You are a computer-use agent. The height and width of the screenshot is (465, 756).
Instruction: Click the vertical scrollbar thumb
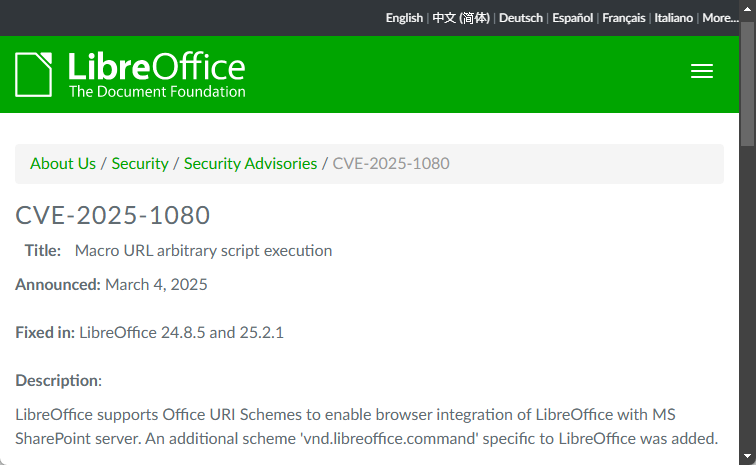(x=747, y=83)
